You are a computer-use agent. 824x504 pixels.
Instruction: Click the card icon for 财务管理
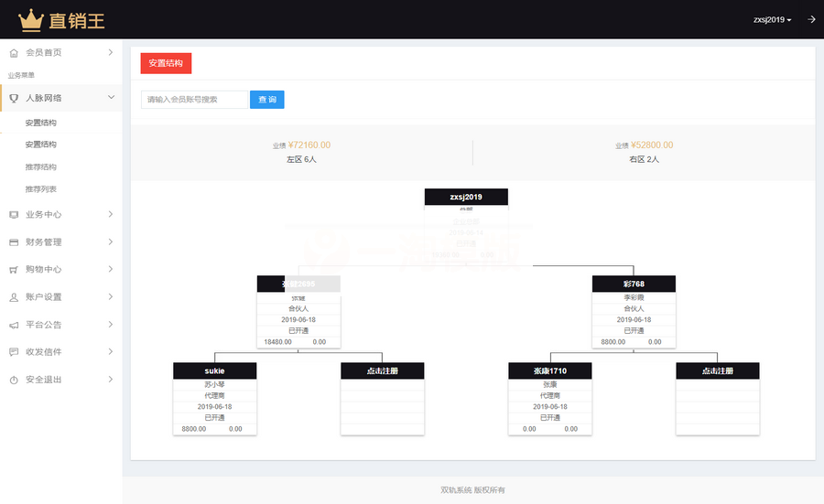point(14,242)
